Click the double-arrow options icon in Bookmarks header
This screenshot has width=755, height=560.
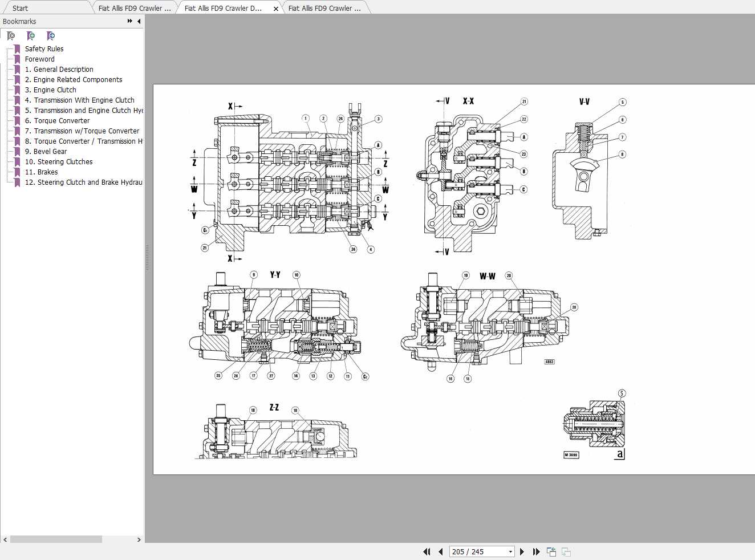click(x=130, y=21)
